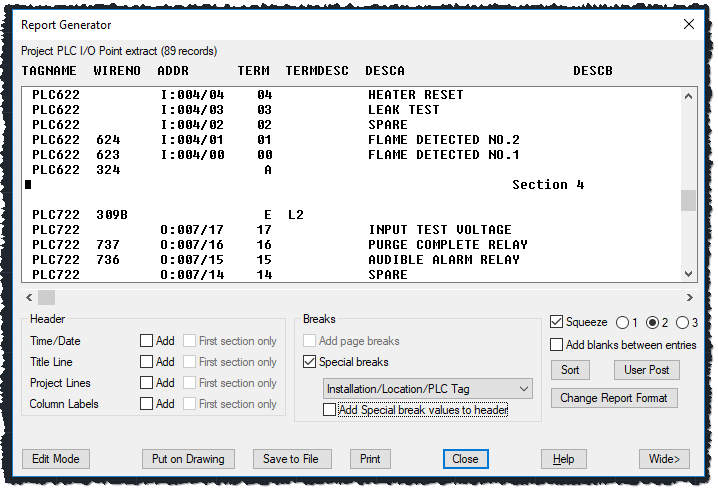
Task: Click the PLC622 324 terminal A row
Action: coord(352,170)
